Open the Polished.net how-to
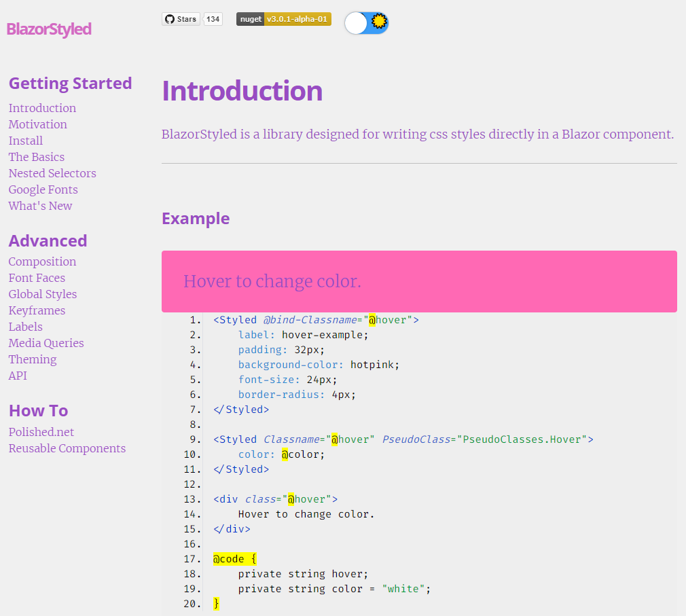Image resolution: width=686 pixels, height=616 pixels. pos(41,432)
